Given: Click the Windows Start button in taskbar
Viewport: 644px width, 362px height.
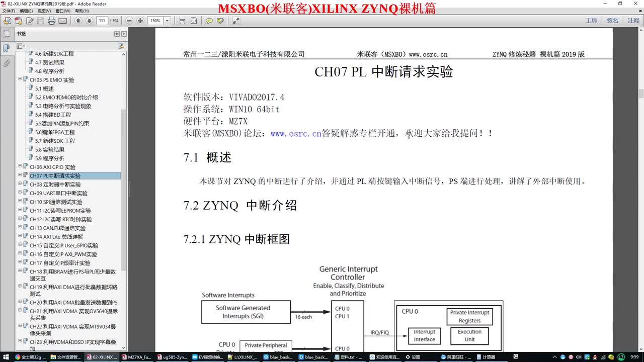Looking at the screenshot, I should 7,357.
